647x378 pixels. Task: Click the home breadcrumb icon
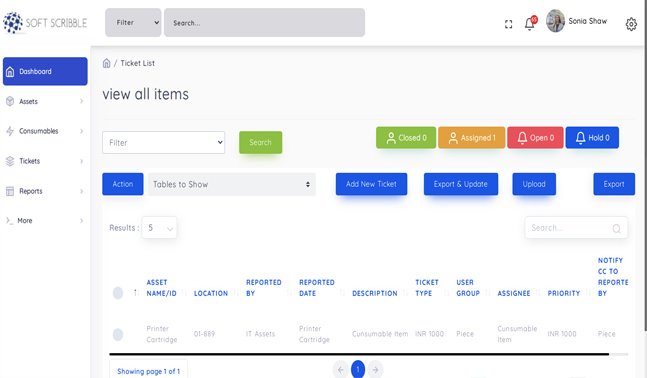tap(106, 63)
